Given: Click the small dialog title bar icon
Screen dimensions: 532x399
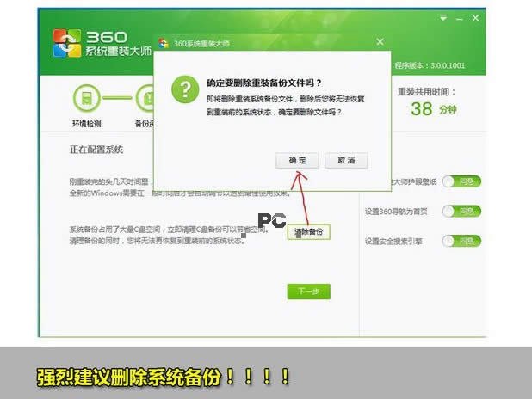Looking at the screenshot, I should click(x=164, y=42).
